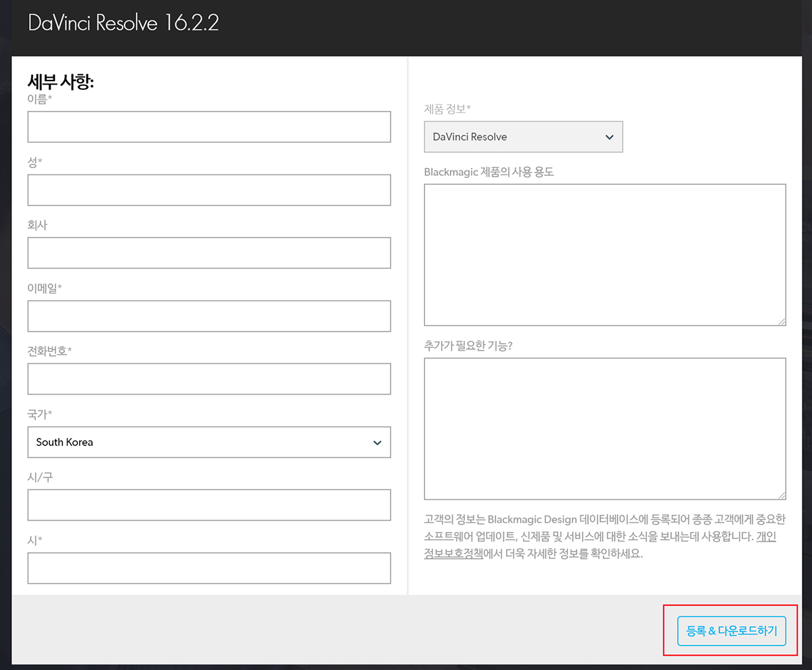Click the 국가* field label

point(40,414)
